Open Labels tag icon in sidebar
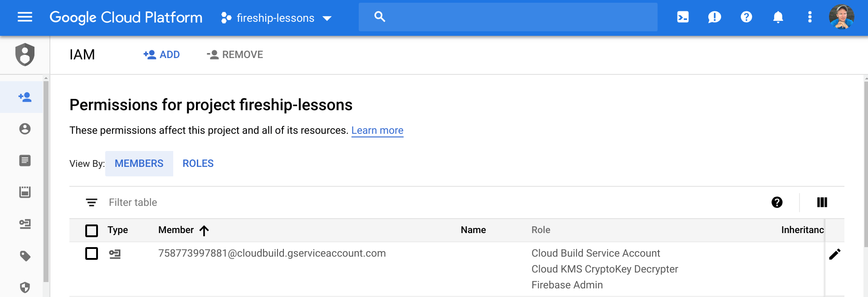The height and width of the screenshot is (297, 868). [x=25, y=256]
